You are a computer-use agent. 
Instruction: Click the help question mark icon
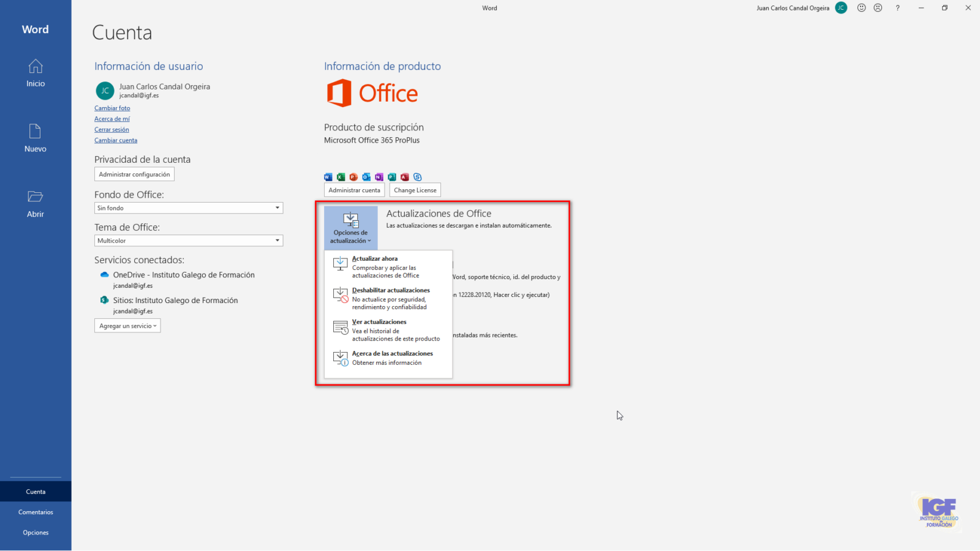(x=897, y=8)
